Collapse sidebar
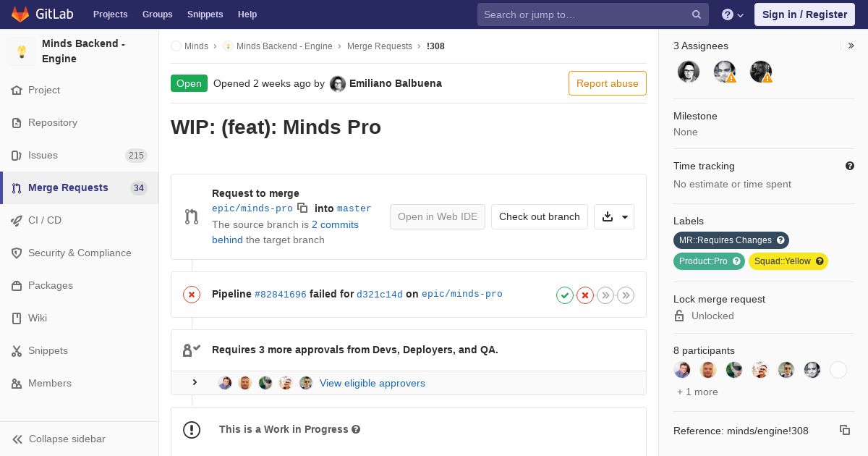Image resolution: width=868 pixels, height=456 pixels. click(80, 439)
